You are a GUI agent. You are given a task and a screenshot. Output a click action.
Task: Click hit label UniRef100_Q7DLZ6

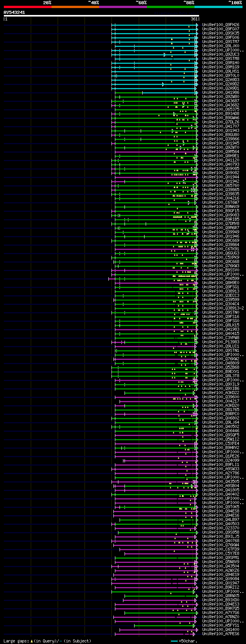coord(221,122)
